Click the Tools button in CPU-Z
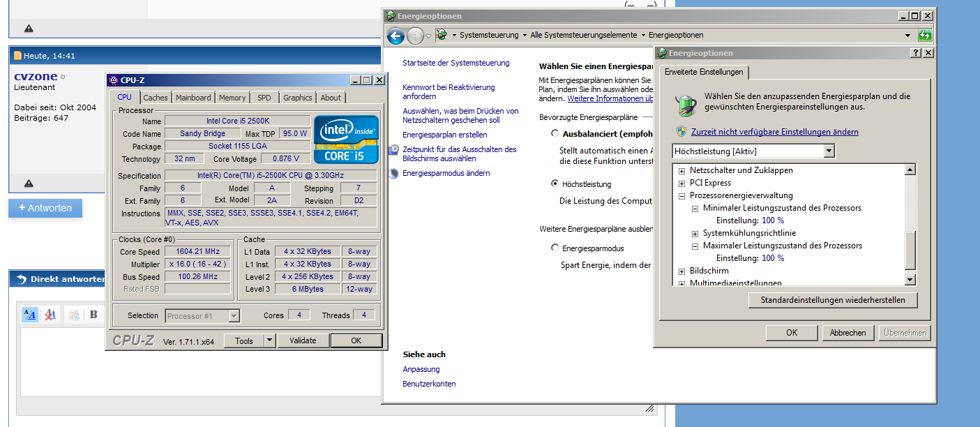The image size is (980, 427). [244, 340]
